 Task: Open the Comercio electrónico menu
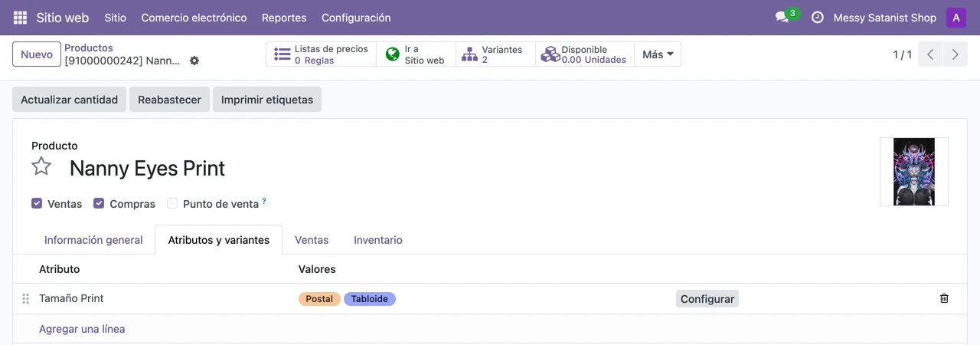point(194,18)
